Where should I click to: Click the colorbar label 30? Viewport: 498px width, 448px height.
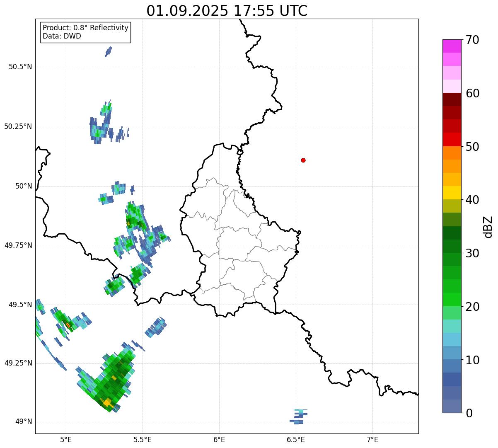472,253
